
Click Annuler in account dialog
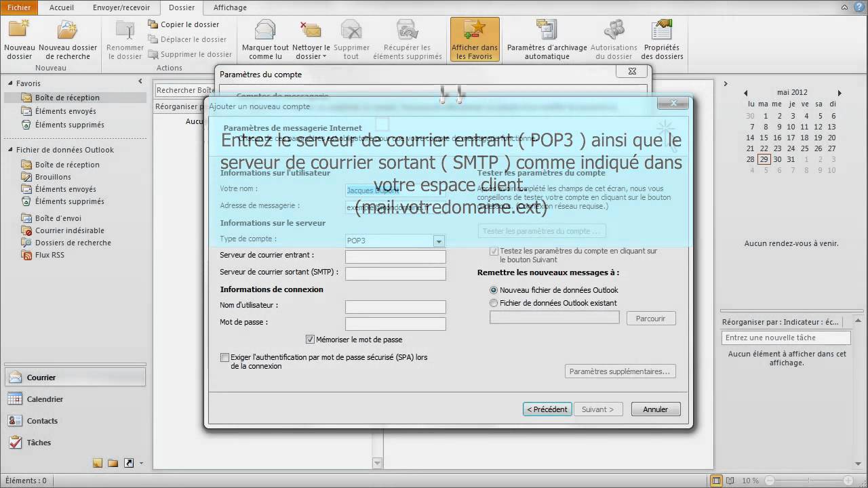coord(656,409)
